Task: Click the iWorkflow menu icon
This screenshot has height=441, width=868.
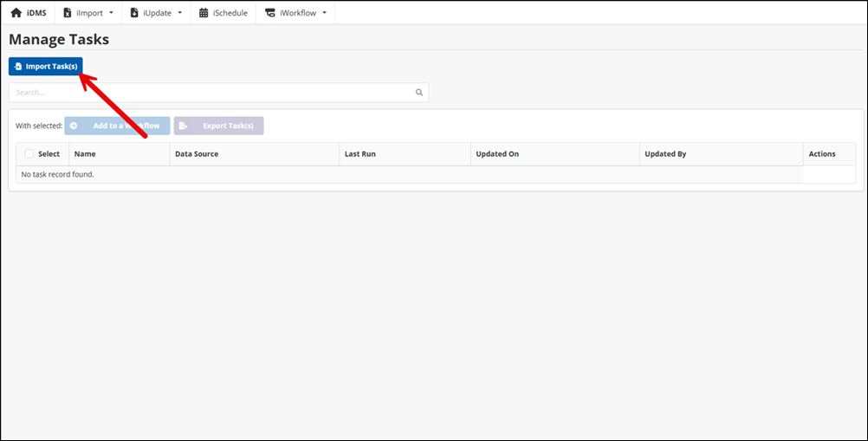Action: coord(270,13)
